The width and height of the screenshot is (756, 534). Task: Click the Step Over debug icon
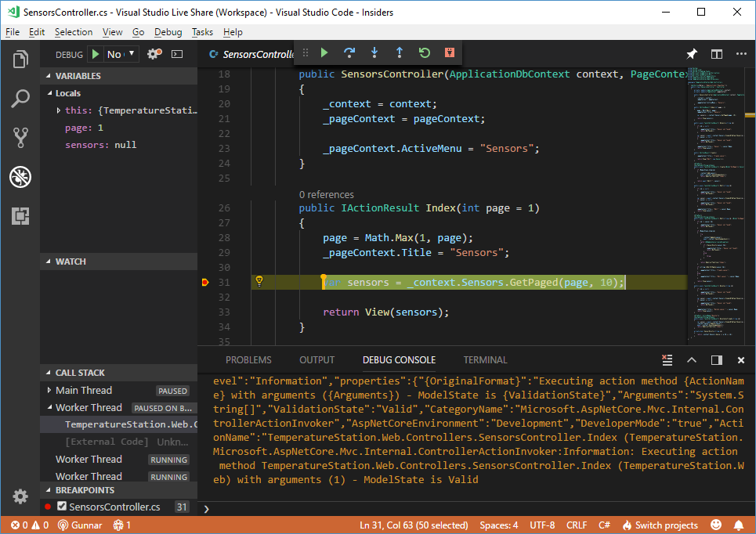tap(349, 52)
